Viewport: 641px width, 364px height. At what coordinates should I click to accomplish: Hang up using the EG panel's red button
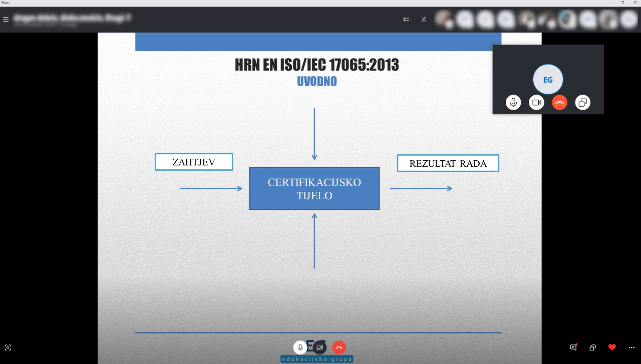coord(559,103)
